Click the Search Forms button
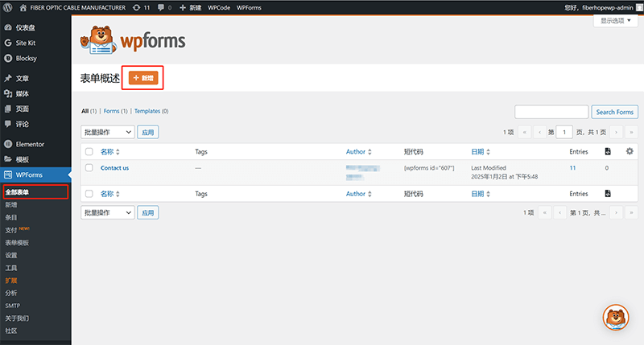644x345 pixels. click(x=614, y=112)
